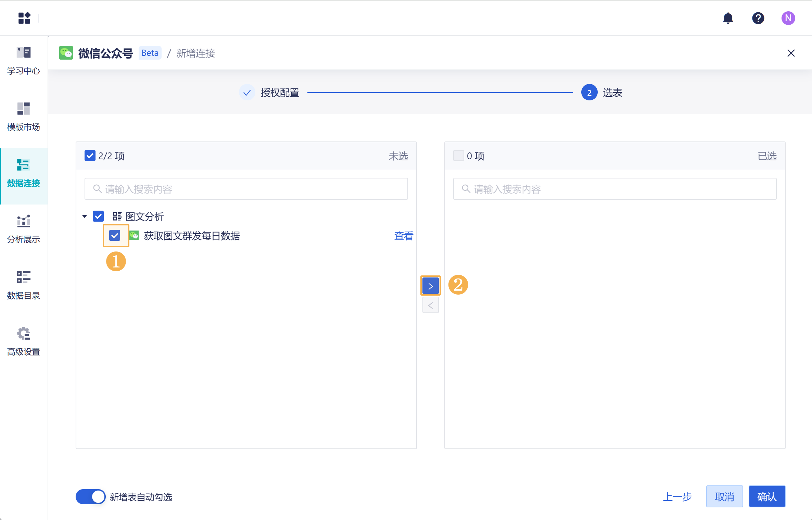Disable 新增表自动勾选 toggle
Screen dimensions: 812x520
pos(90,496)
